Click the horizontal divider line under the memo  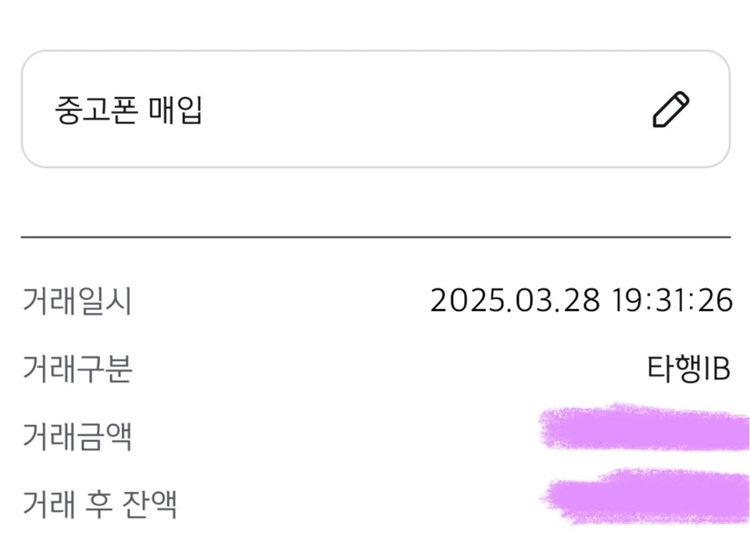pyautogui.click(x=375, y=236)
